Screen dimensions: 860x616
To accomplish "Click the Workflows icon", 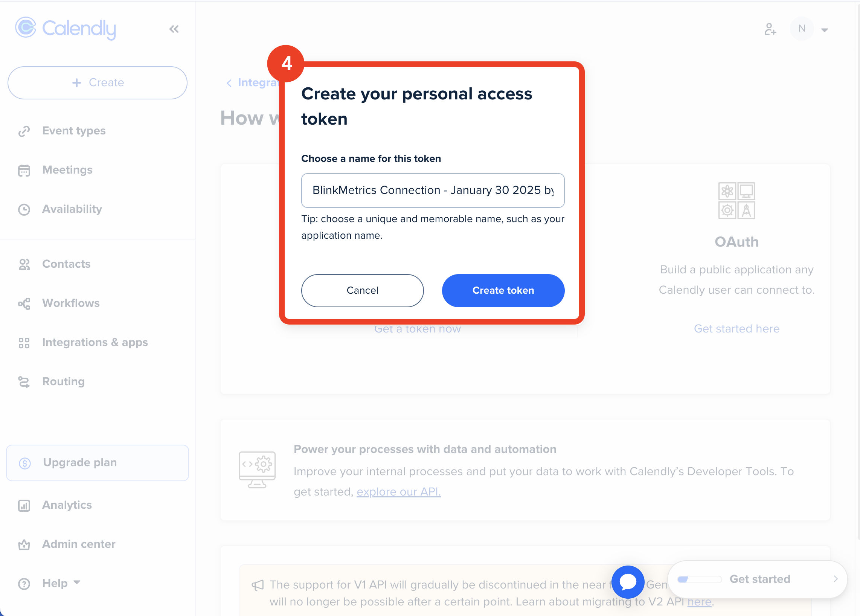I will click(x=24, y=303).
